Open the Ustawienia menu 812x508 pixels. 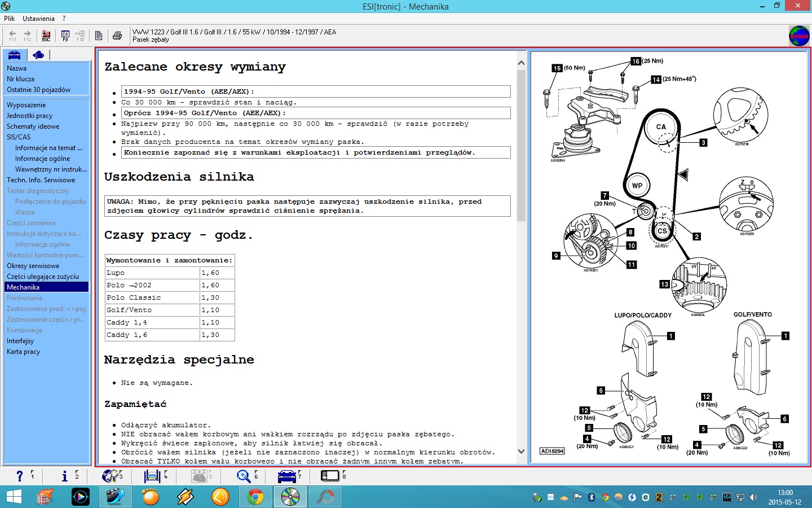[x=38, y=19]
